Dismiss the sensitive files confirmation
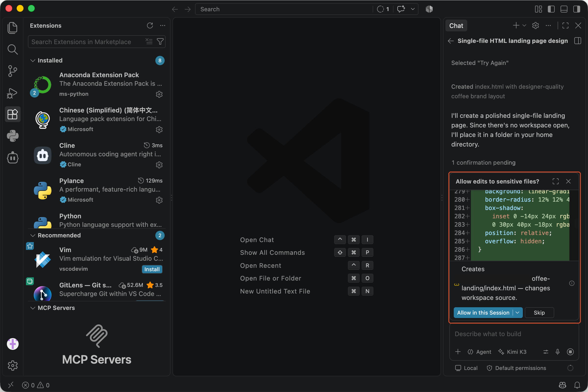The image size is (588, 392). tap(568, 181)
